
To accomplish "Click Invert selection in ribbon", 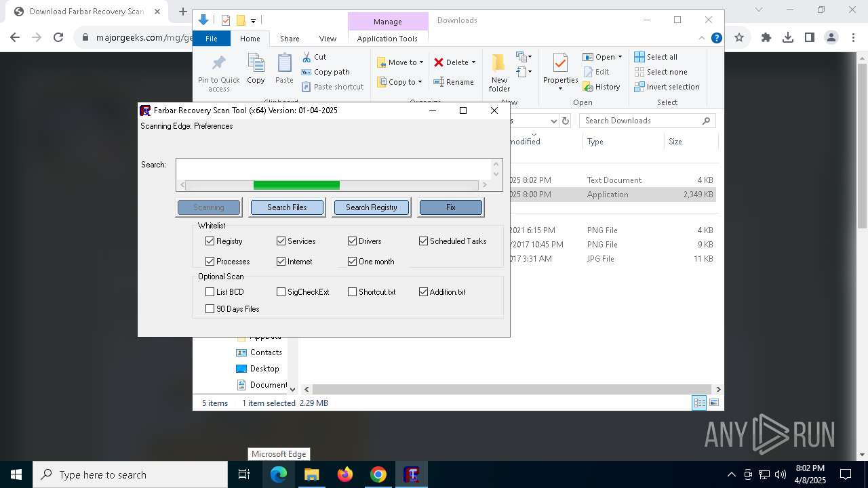I will tap(667, 87).
